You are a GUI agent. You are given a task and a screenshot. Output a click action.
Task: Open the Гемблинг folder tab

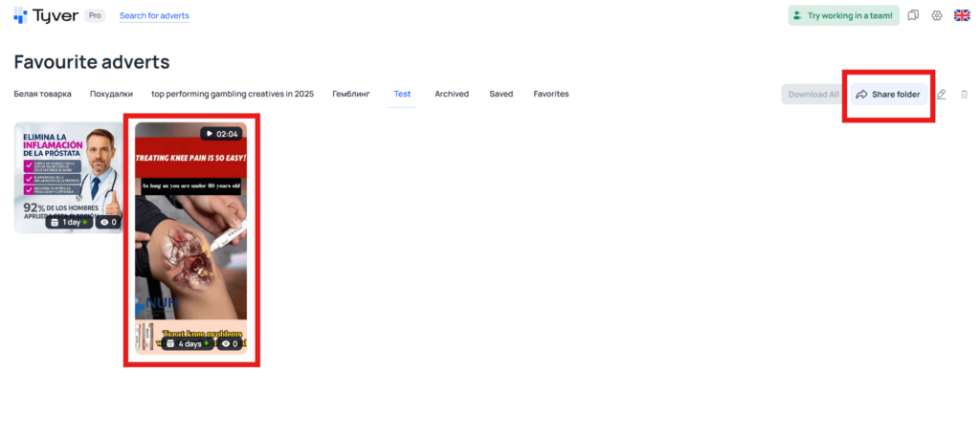pyautogui.click(x=350, y=94)
